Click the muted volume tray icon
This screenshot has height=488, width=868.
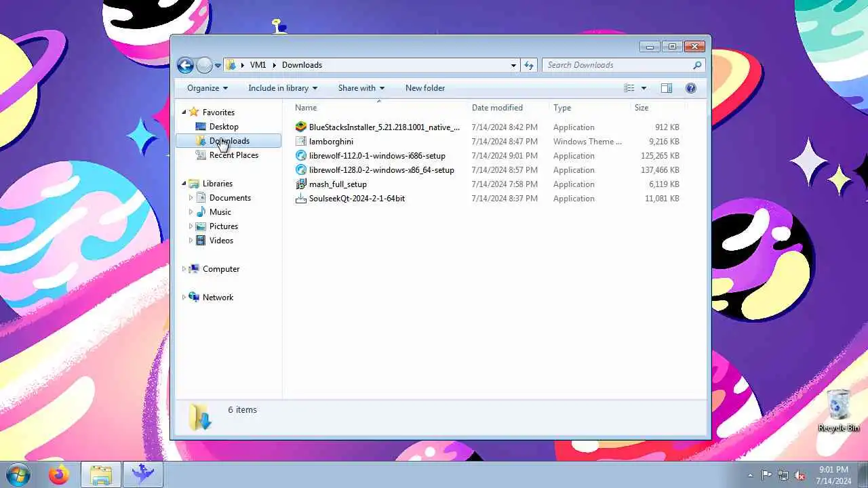coord(800,475)
